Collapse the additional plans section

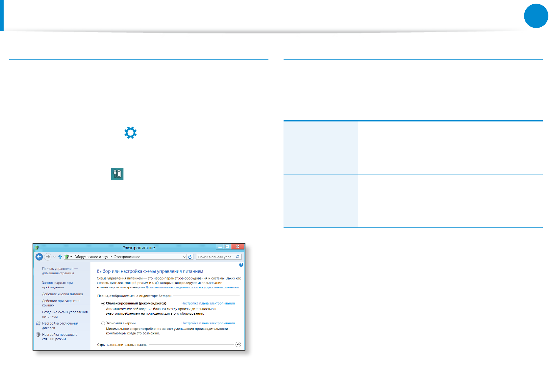(x=238, y=345)
